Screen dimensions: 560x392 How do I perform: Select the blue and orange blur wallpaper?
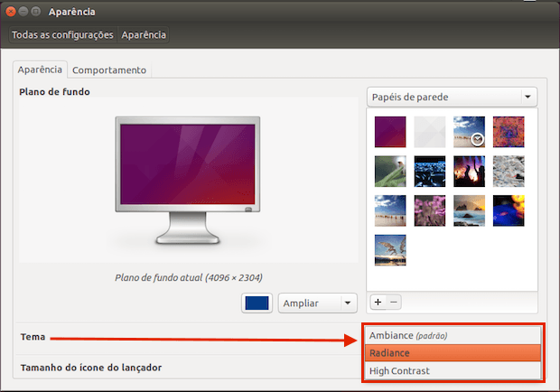[509, 210]
